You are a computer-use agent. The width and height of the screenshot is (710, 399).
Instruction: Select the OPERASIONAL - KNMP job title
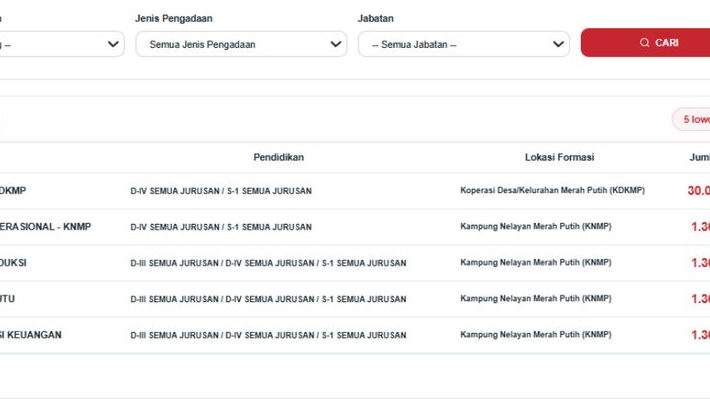45,226
